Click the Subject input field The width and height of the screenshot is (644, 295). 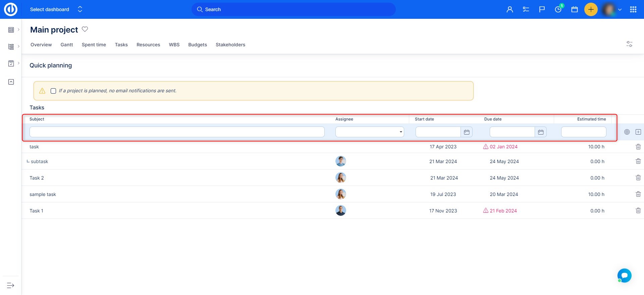(177, 132)
